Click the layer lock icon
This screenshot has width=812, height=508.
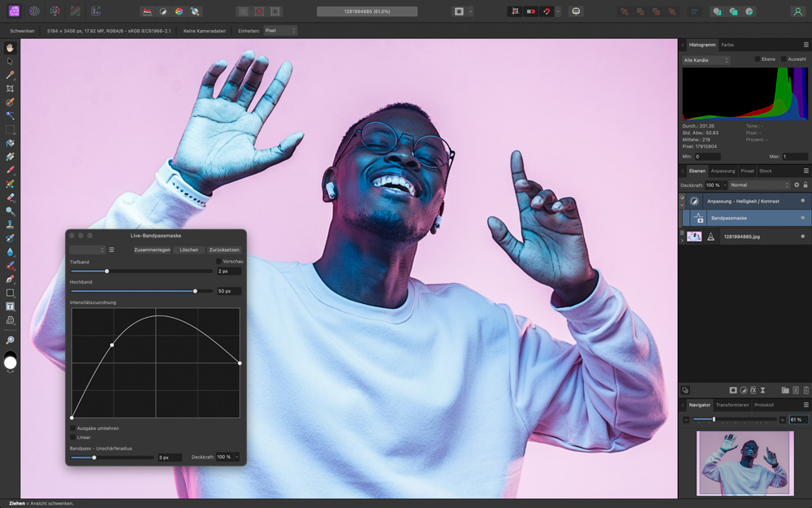(x=806, y=185)
